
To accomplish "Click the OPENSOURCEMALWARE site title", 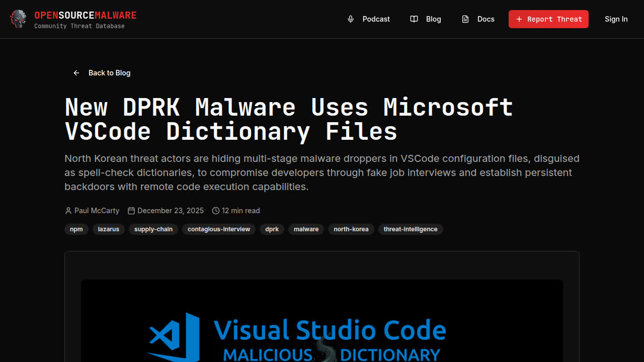I will tap(86, 15).
